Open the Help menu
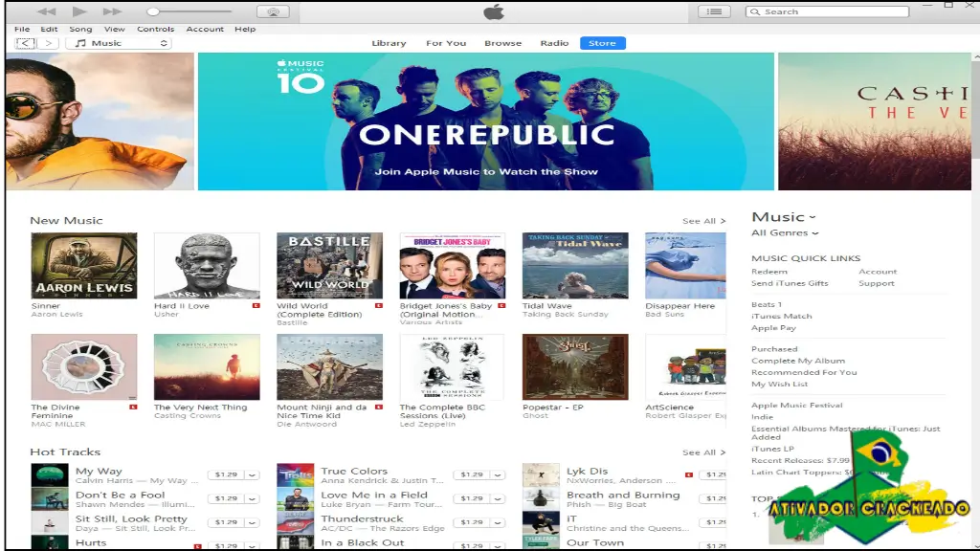 click(245, 29)
